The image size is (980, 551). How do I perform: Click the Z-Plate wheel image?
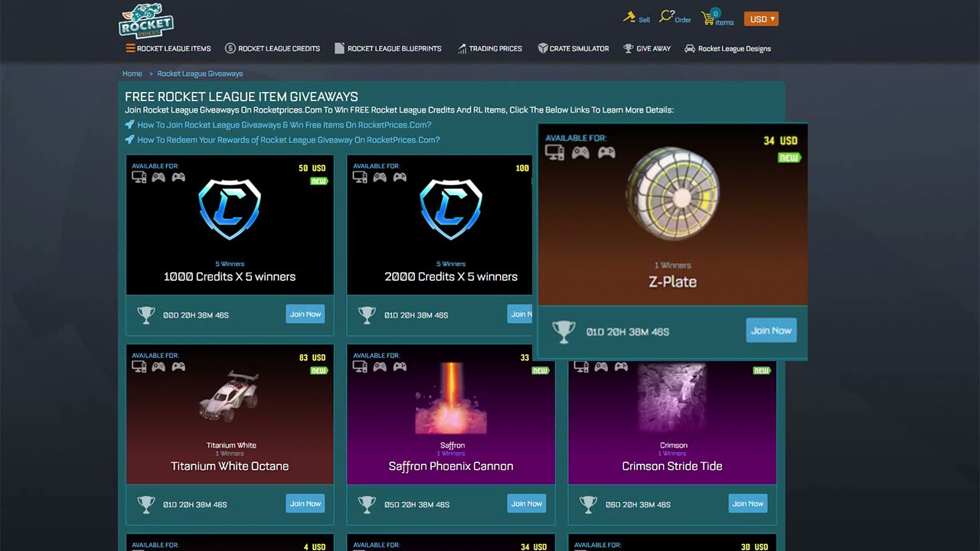(x=673, y=195)
